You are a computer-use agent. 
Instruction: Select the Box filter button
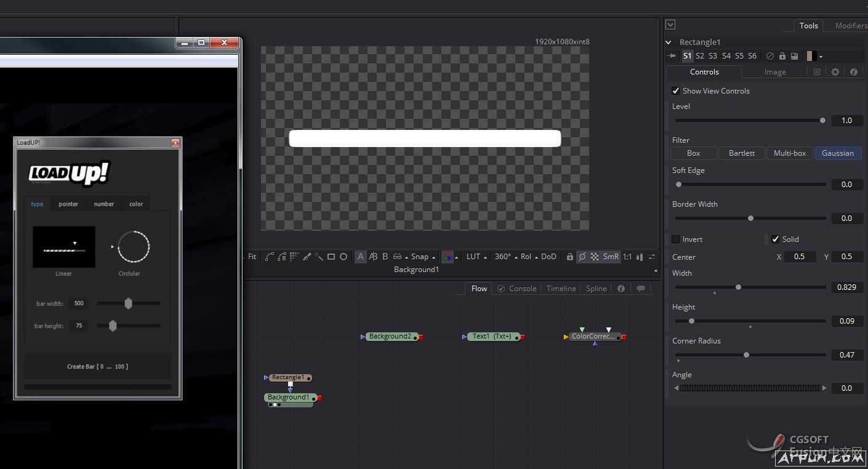pyautogui.click(x=693, y=153)
